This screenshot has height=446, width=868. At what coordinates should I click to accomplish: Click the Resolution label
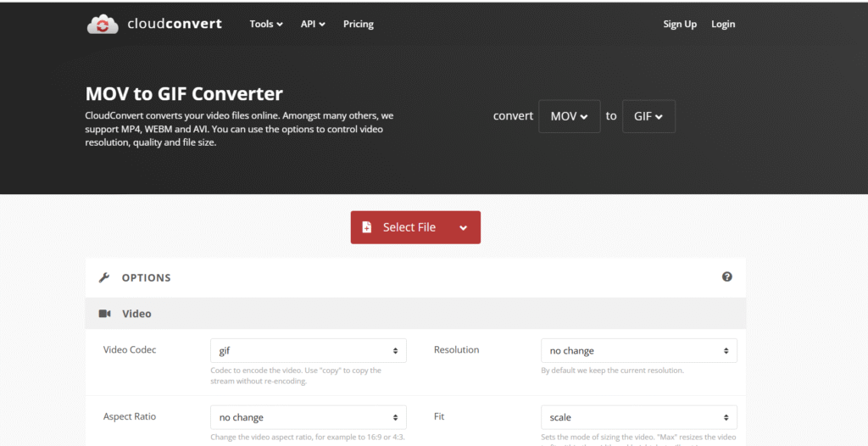click(x=456, y=349)
